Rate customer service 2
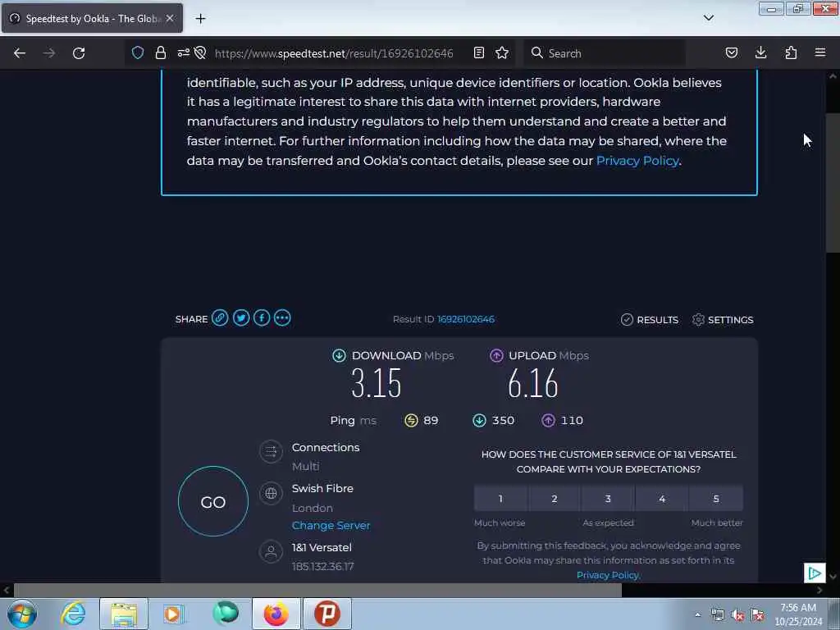Image resolution: width=840 pixels, height=630 pixels. (x=555, y=499)
